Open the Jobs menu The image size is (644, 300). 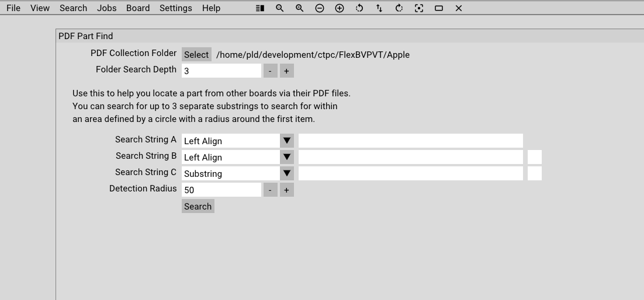107,8
